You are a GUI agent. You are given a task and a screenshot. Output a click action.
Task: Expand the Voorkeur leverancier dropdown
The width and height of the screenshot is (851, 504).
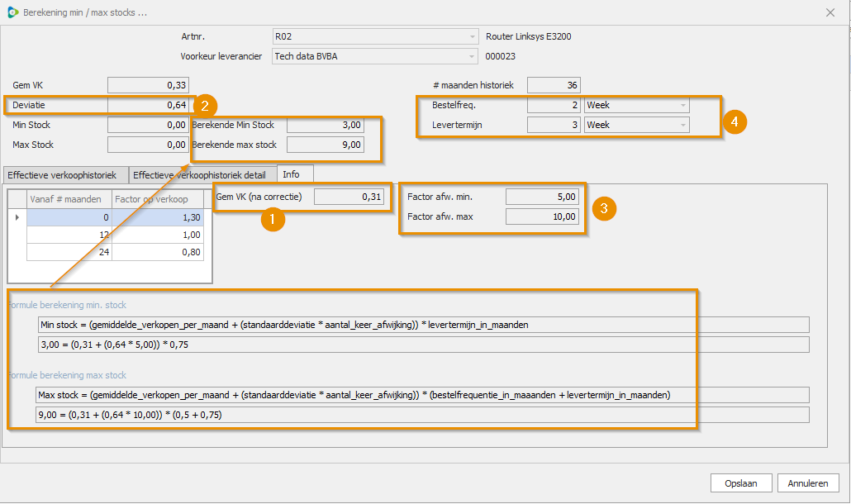pos(472,56)
